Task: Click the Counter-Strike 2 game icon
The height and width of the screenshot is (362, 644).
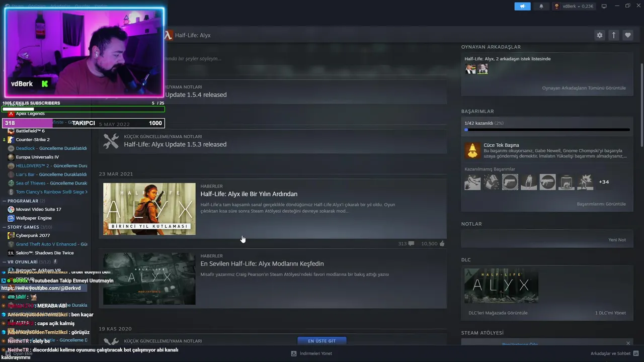Action: click(11, 140)
